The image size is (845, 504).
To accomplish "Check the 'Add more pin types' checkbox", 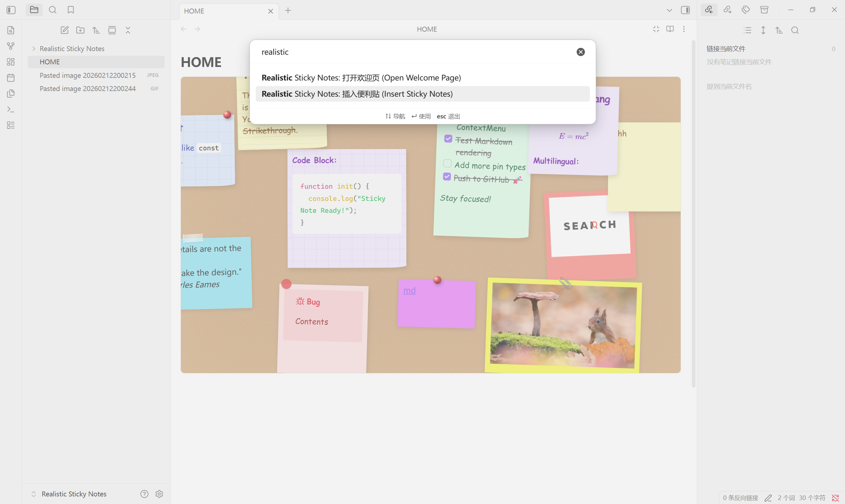I will click(x=448, y=164).
